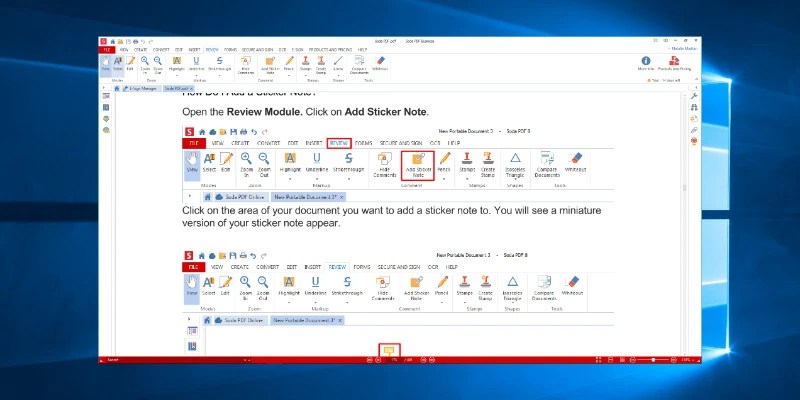Expand the Underline dropdown arrow

click(x=196, y=75)
